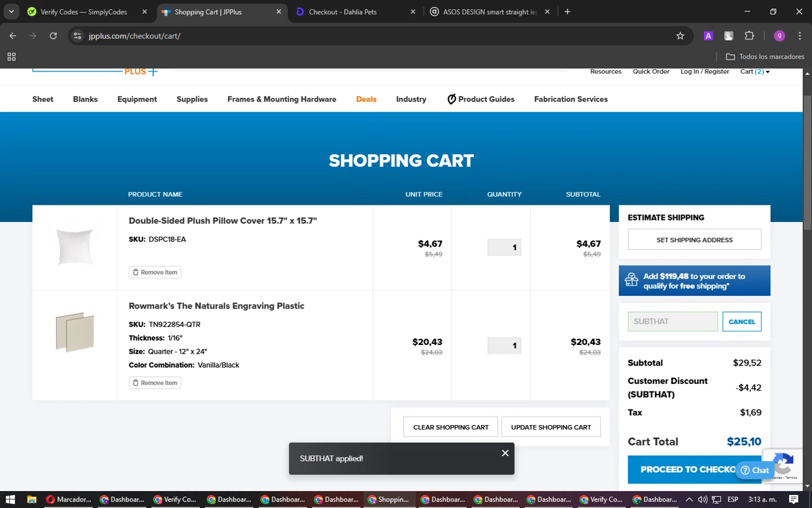Remove the pillow cover item

pyautogui.click(x=155, y=272)
